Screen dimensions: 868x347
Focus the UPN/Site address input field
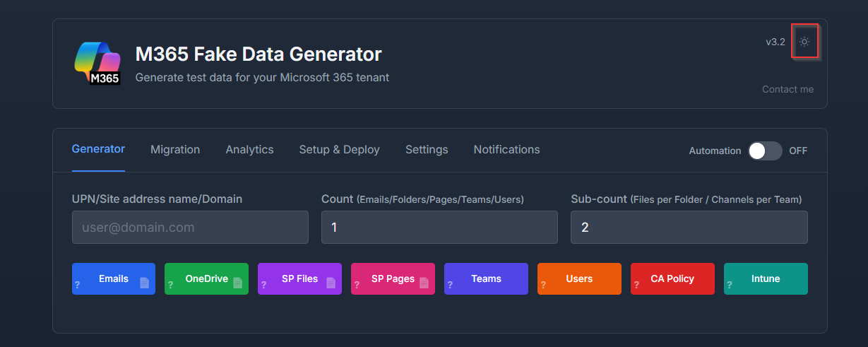click(x=190, y=228)
